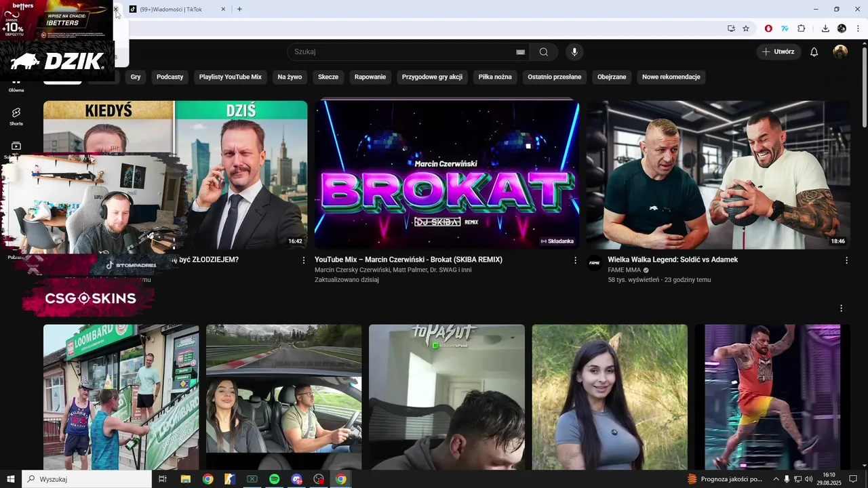The width and height of the screenshot is (868, 488).
Task: Select Playlisty YouTube Mix chip
Action: pyautogui.click(x=230, y=77)
